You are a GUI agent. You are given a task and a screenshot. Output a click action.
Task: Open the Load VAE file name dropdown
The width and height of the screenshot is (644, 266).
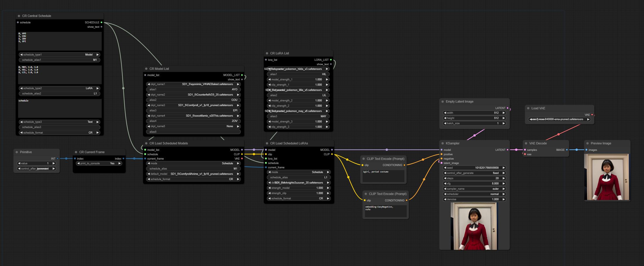coord(559,119)
